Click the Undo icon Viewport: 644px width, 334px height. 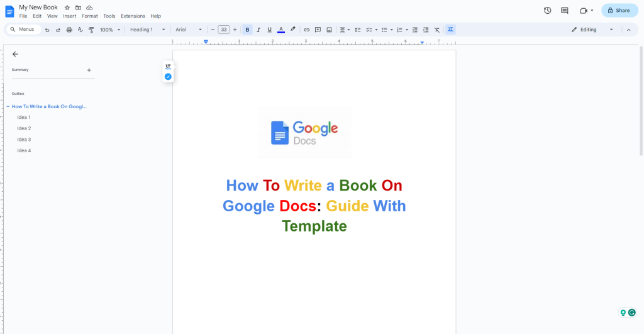pyautogui.click(x=47, y=30)
